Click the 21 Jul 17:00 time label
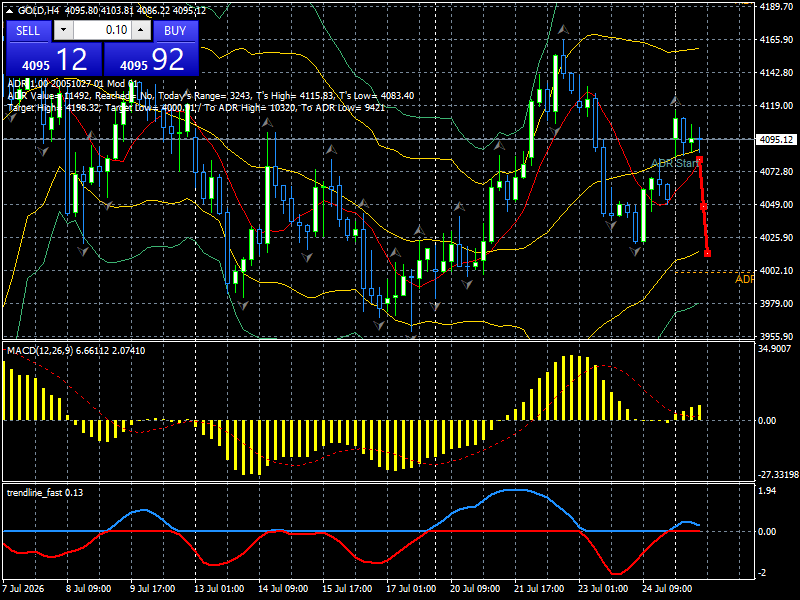Image resolution: width=800 pixels, height=600 pixels. (539, 589)
